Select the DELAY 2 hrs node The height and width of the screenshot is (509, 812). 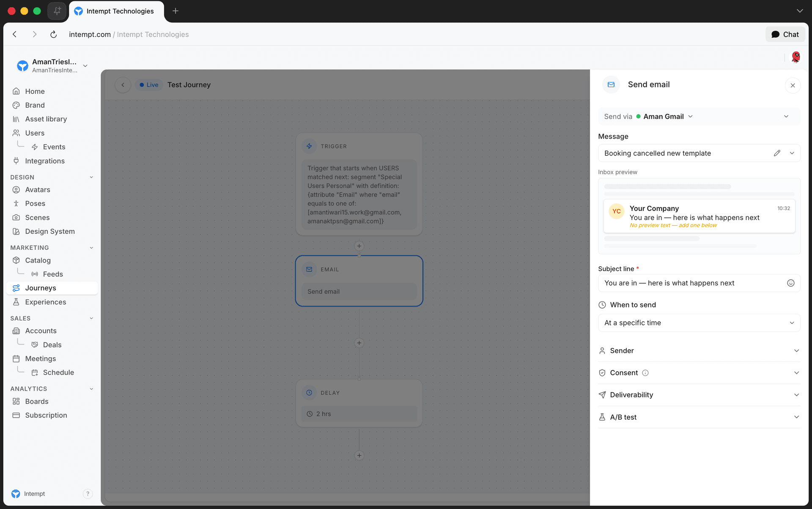click(359, 403)
